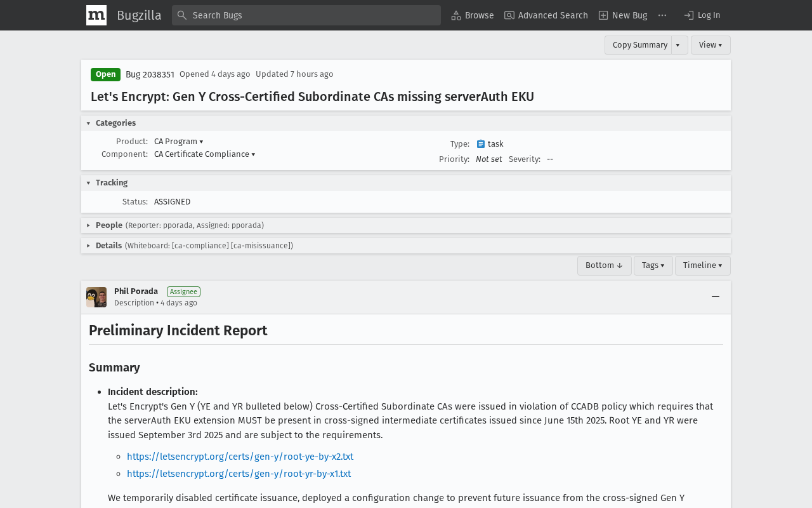Open the View dropdown menu
The height and width of the screenshot is (508, 812).
tap(710, 45)
